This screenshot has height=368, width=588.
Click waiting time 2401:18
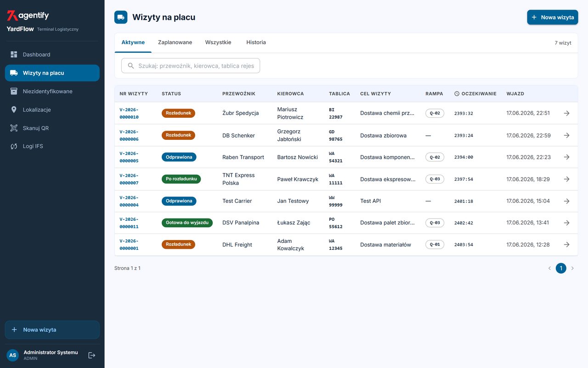[464, 201]
